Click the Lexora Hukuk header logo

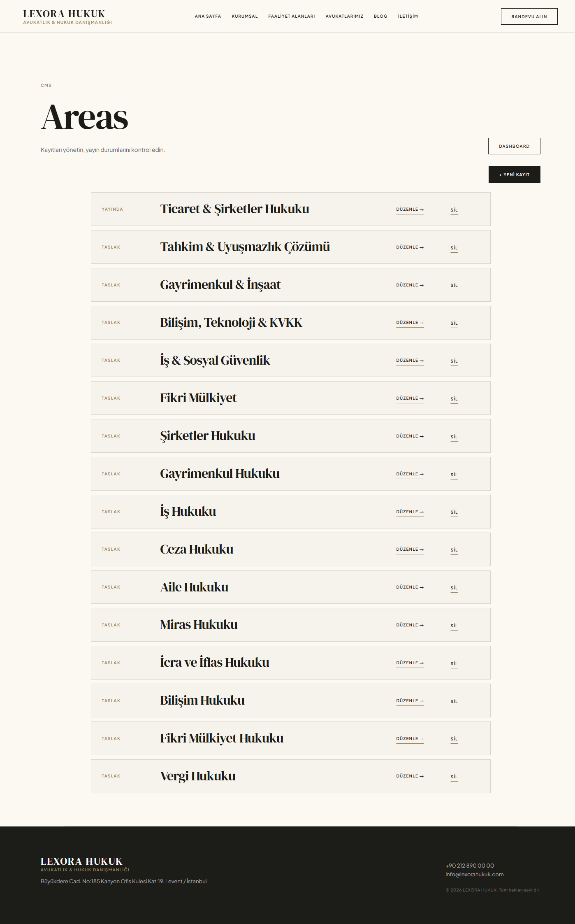coord(67,17)
